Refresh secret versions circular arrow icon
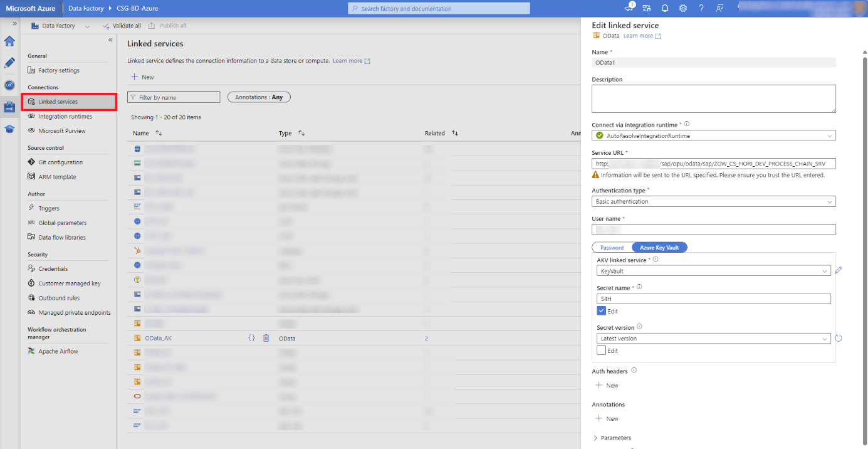 pyautogui.click(x=839, y=338)
